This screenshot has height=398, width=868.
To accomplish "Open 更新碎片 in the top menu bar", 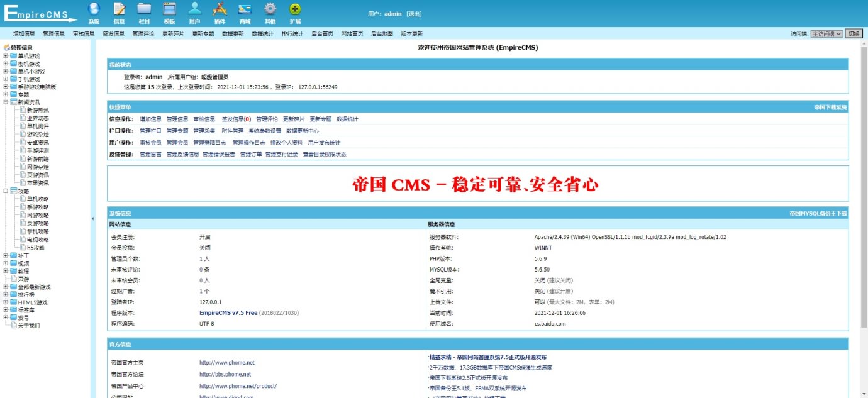I will (x=173, y=34).
